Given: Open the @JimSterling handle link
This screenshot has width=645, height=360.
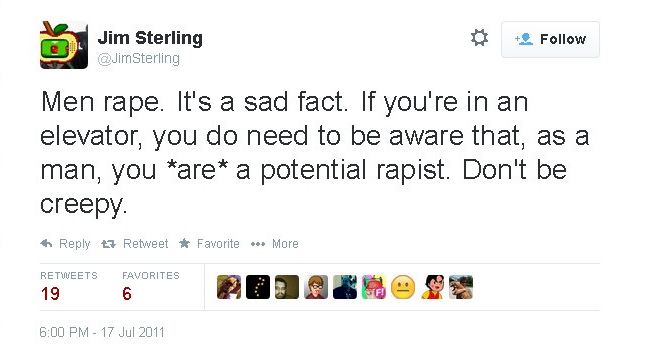Looking at the screenshot, I should tap(139, 59).
